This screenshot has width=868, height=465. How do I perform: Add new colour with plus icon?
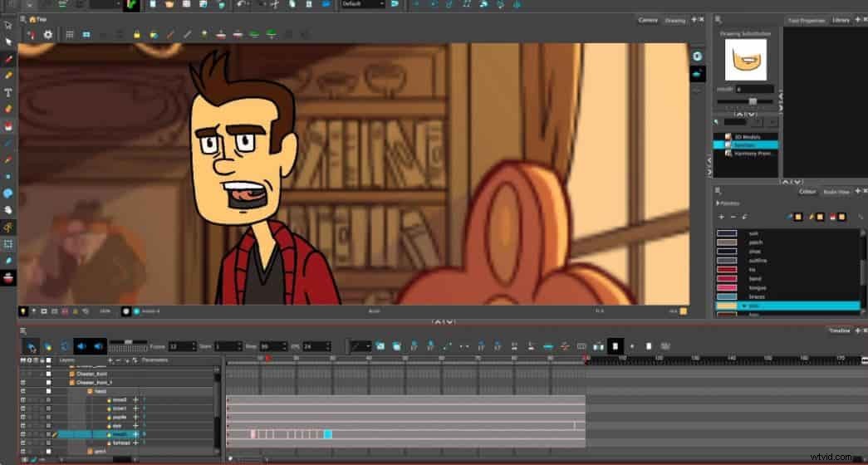click(721, 217)
